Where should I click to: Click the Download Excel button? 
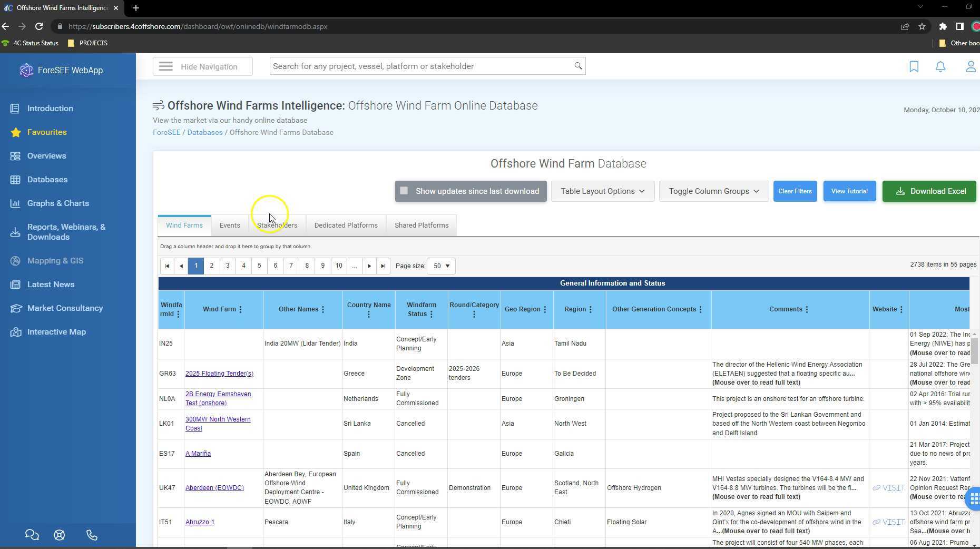929,191
